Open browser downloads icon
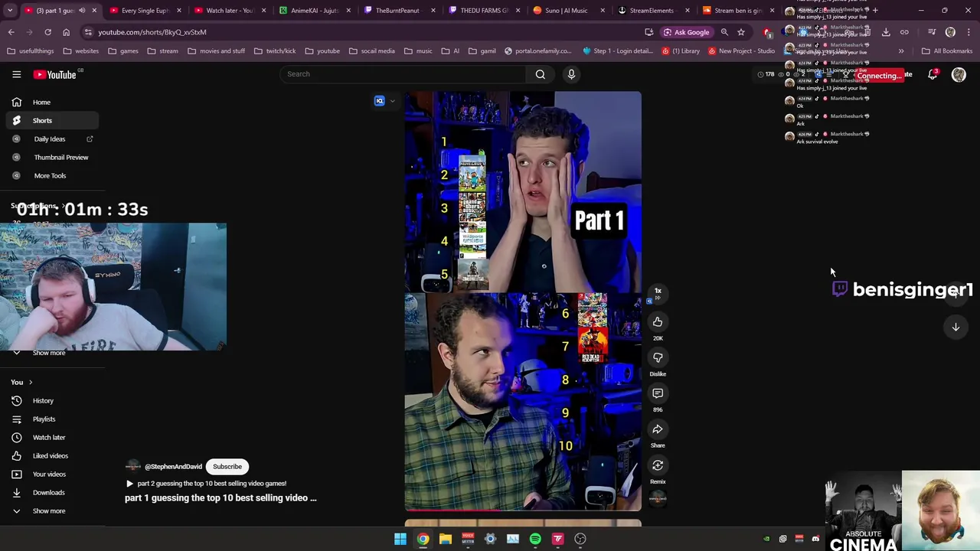The image size is (980, 551). coord(886,32)
